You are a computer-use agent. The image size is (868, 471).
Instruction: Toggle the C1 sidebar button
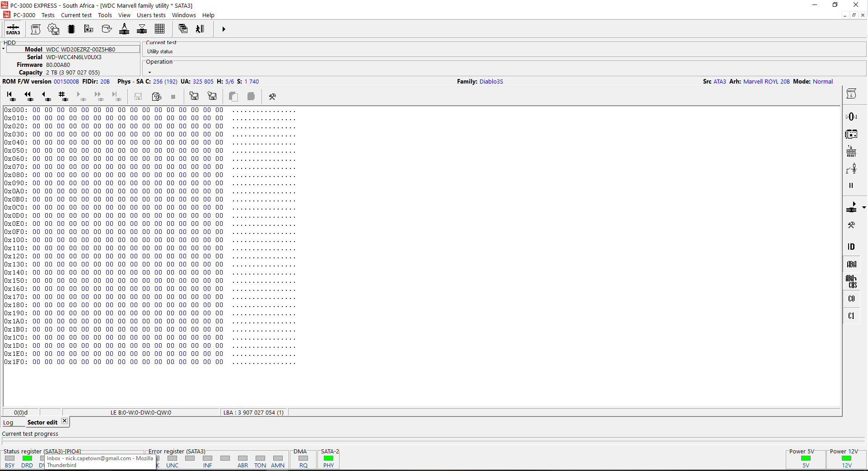click(851, 316)
